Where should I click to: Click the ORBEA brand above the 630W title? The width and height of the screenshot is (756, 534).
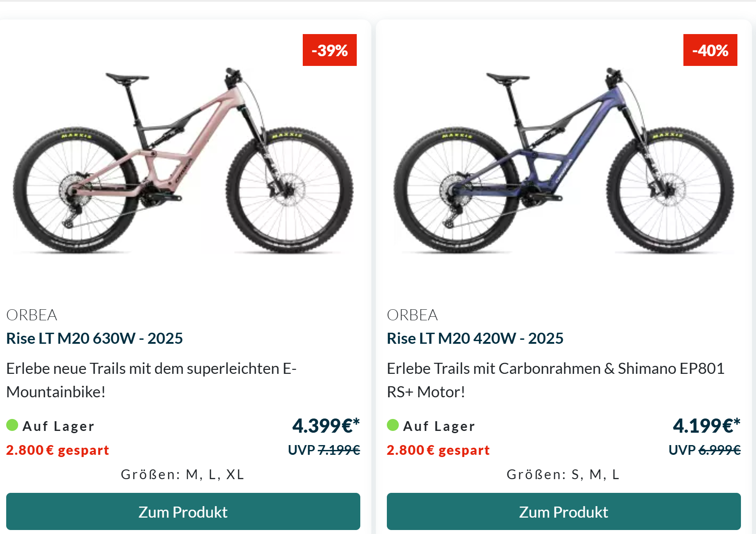click(32, 315)
